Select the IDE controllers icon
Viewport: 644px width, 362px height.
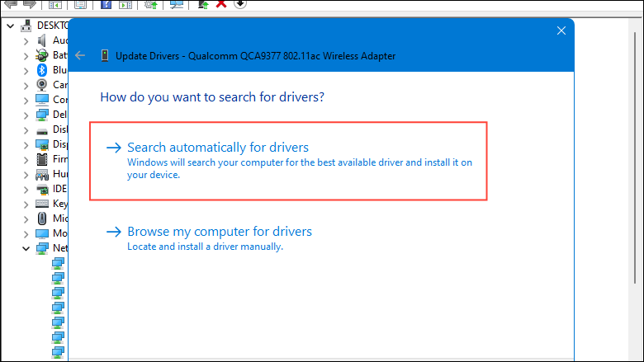(x=42, y=189)
